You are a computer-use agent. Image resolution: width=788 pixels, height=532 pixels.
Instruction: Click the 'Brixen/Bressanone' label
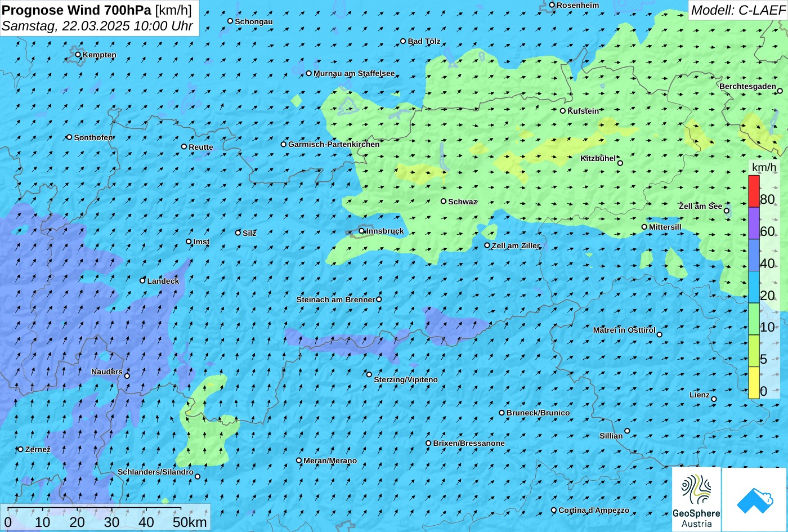click(469, 443)
